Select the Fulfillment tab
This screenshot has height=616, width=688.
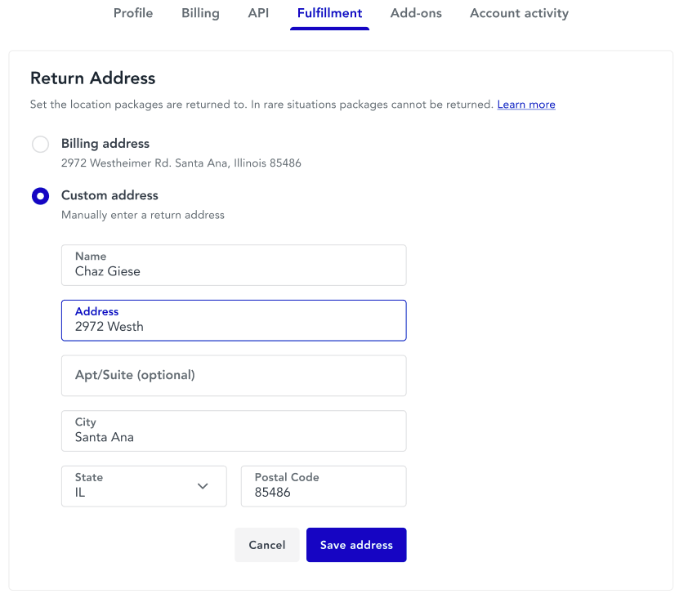coord(329,13)
